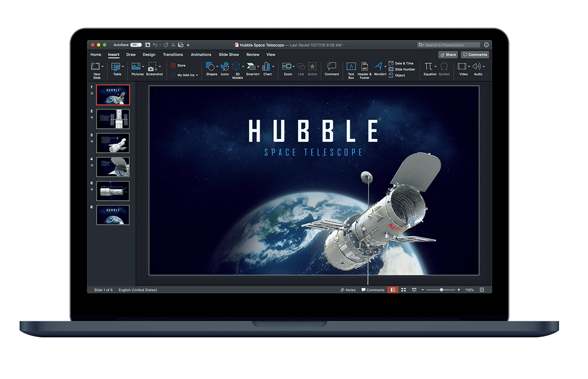Expand the Table dropdown arrow
The height and width of the screenshot is (379, 588).
coord(122,66)
